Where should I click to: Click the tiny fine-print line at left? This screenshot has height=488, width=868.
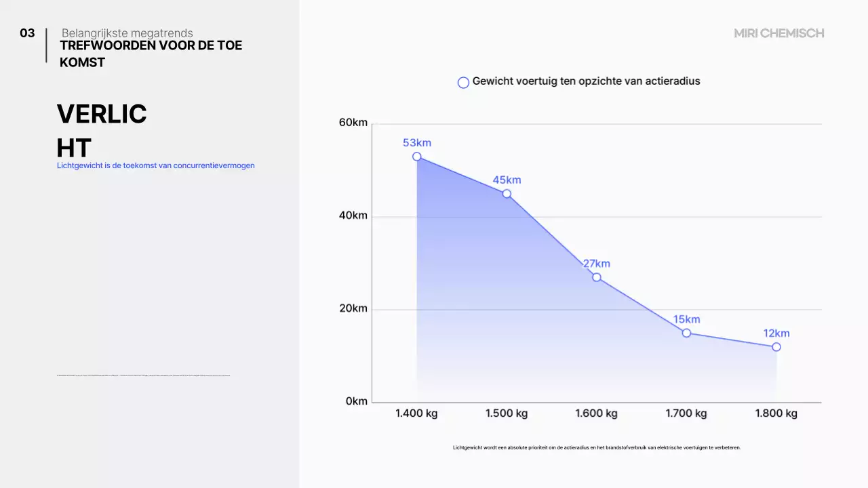point(144,375)
